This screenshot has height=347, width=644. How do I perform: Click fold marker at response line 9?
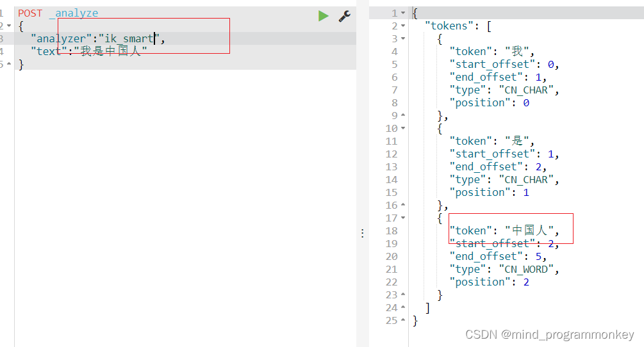[x=403, y=115]
